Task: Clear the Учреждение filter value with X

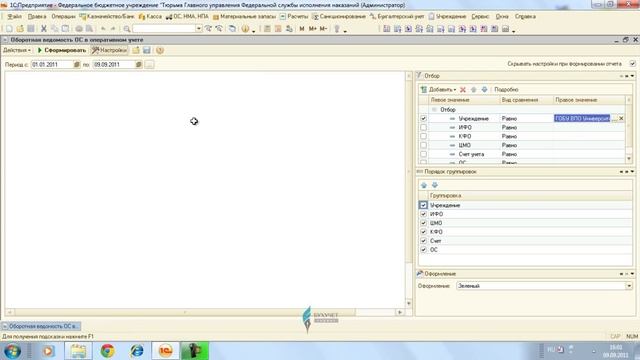Action: pos(621,118)
